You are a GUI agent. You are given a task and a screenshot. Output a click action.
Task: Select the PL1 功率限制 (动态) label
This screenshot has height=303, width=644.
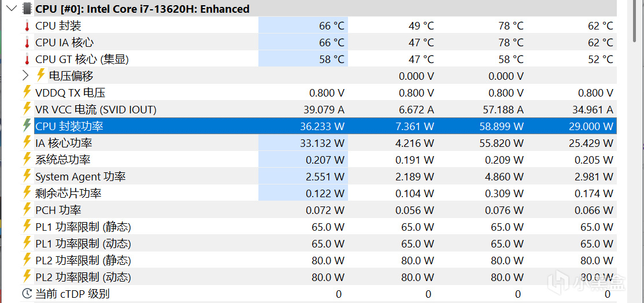coord(83,243)
